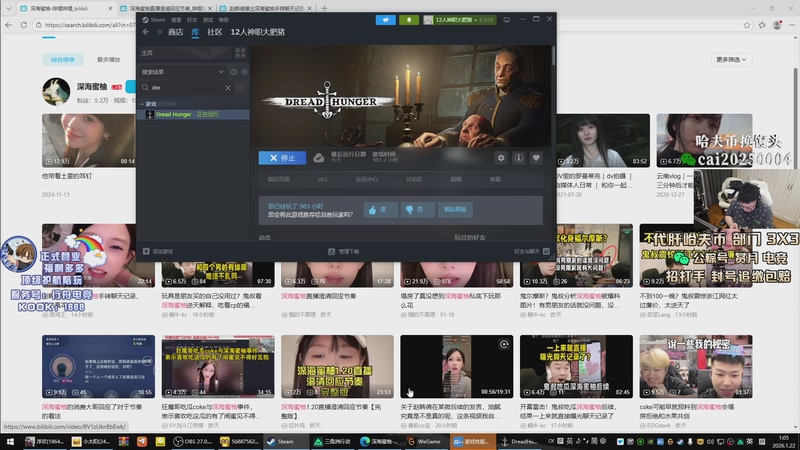Go forward in Steam navigation
Viewport: 800px width, 450px height.
[159, 32]
